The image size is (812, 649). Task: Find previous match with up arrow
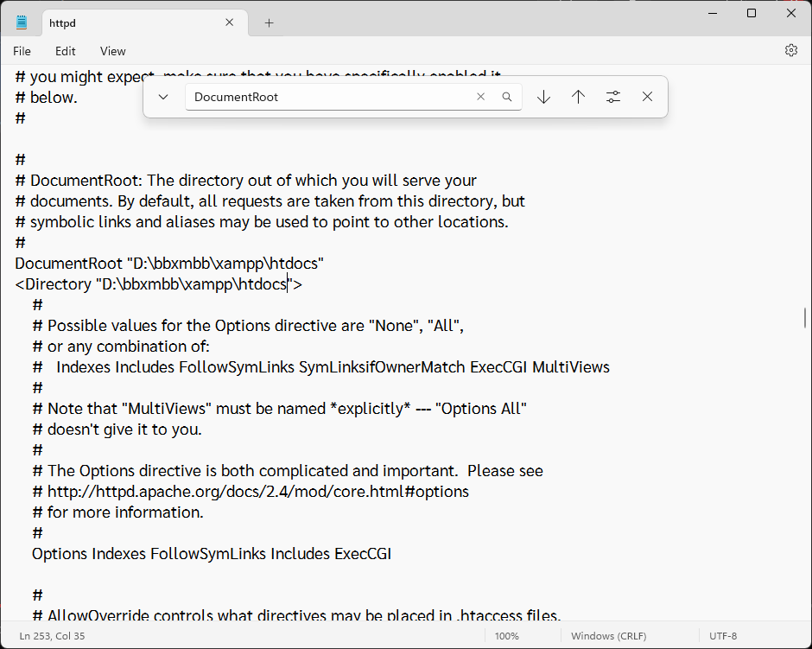[578, 97]
